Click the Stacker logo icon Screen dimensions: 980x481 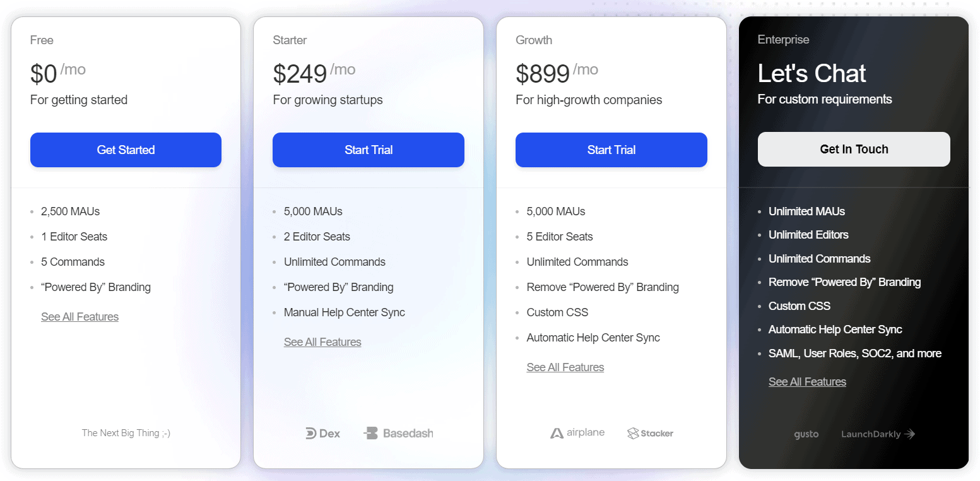tap(632, 433)
